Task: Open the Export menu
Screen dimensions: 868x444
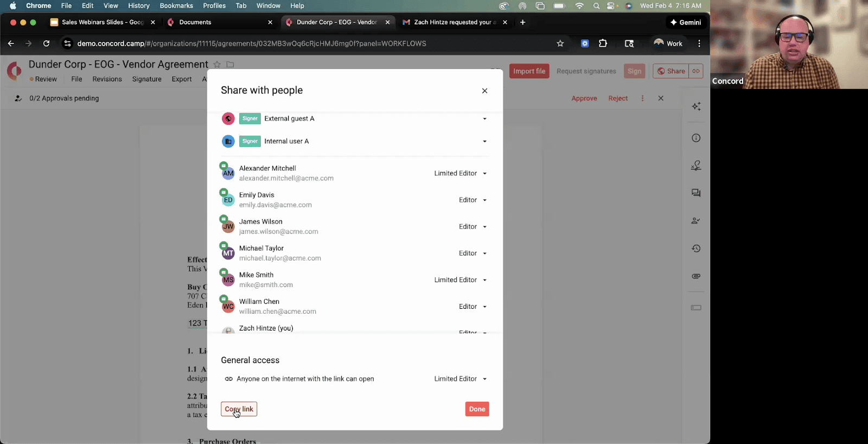Action: (182, 79)
